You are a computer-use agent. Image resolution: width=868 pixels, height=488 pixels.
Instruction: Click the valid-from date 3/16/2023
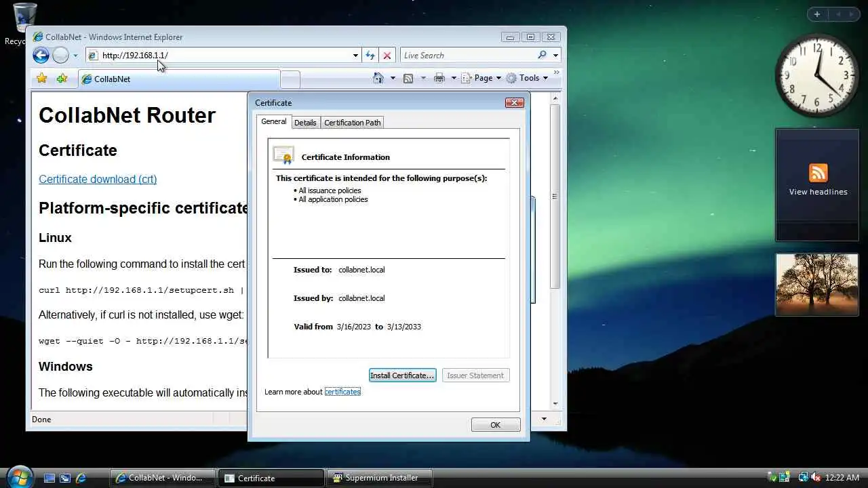354,327
